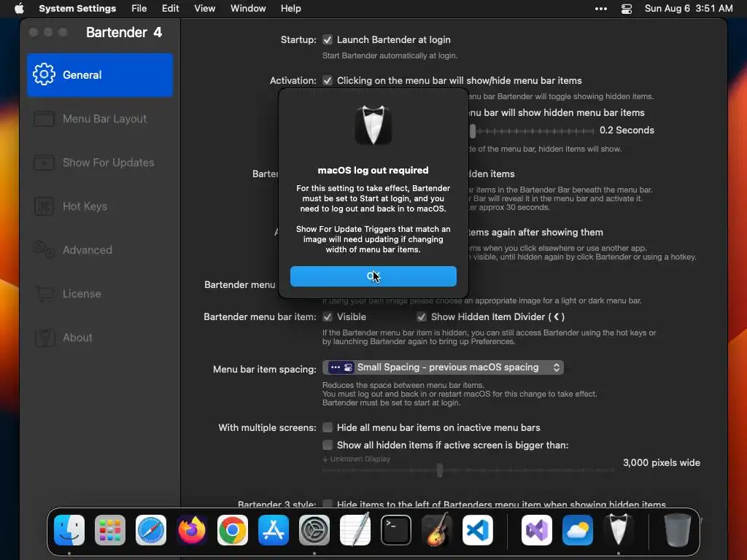Click the Hot Keys icon

44,206
